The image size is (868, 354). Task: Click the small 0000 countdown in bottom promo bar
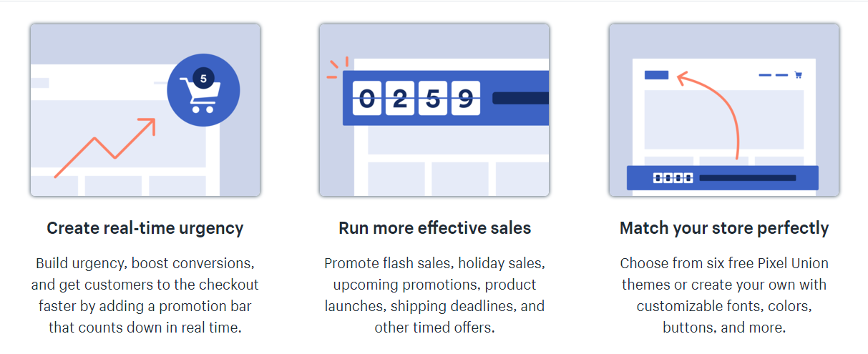pyautogui.click(x=673, y=178)
